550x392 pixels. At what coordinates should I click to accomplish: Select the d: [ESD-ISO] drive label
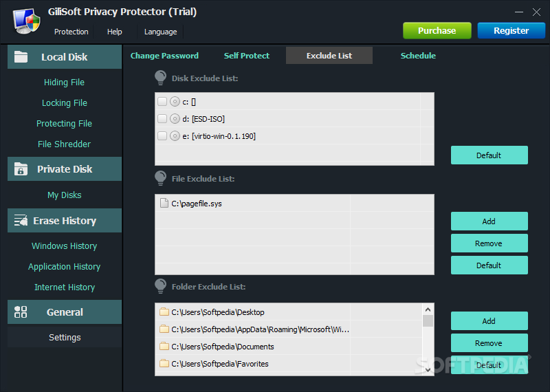pyautogui.click(x=203, y=119)
